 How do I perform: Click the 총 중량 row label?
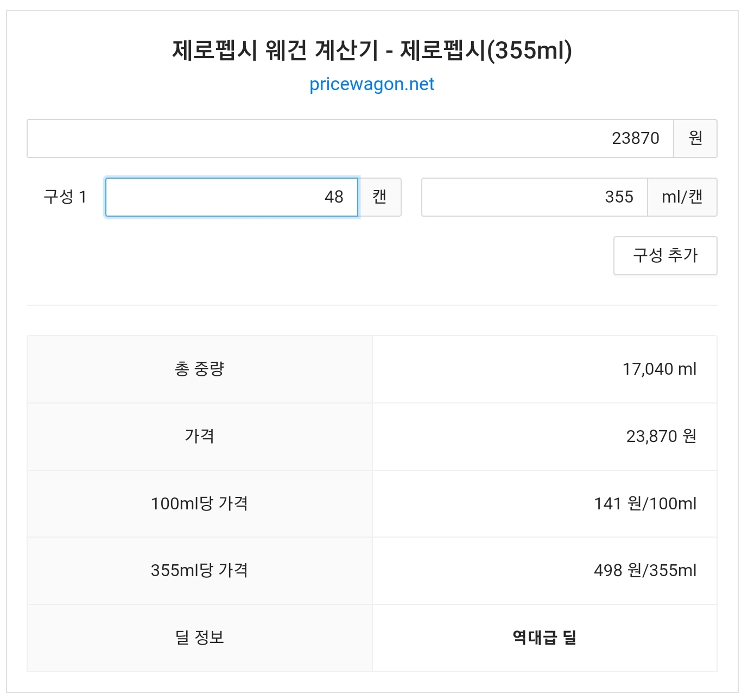tap(199, 369)
